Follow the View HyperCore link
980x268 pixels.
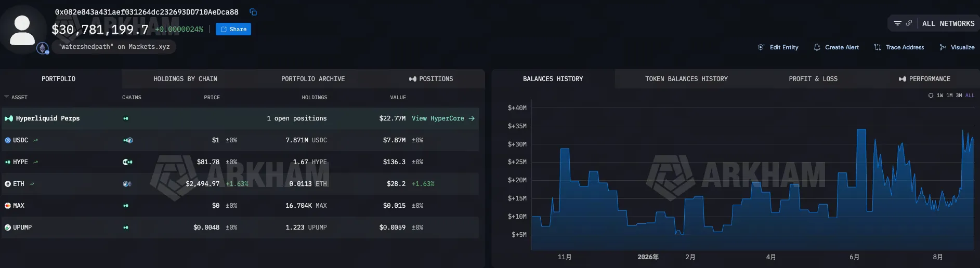coord(443,118)
